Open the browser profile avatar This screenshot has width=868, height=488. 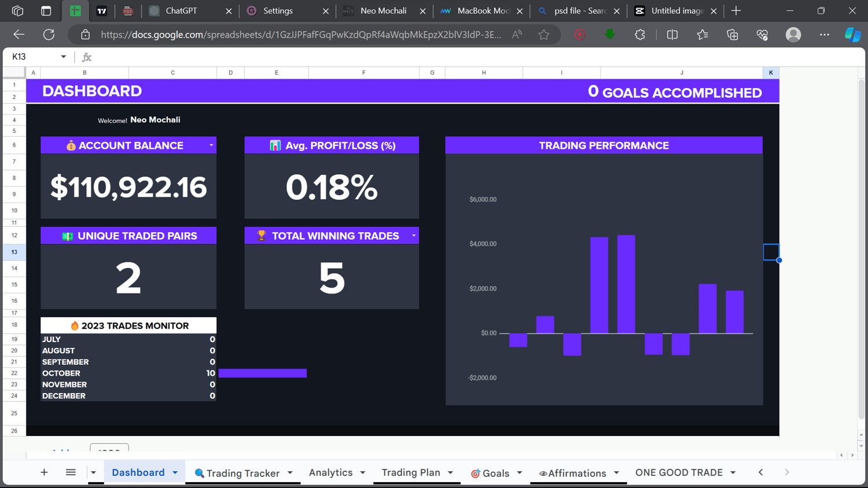click(793, 35)
